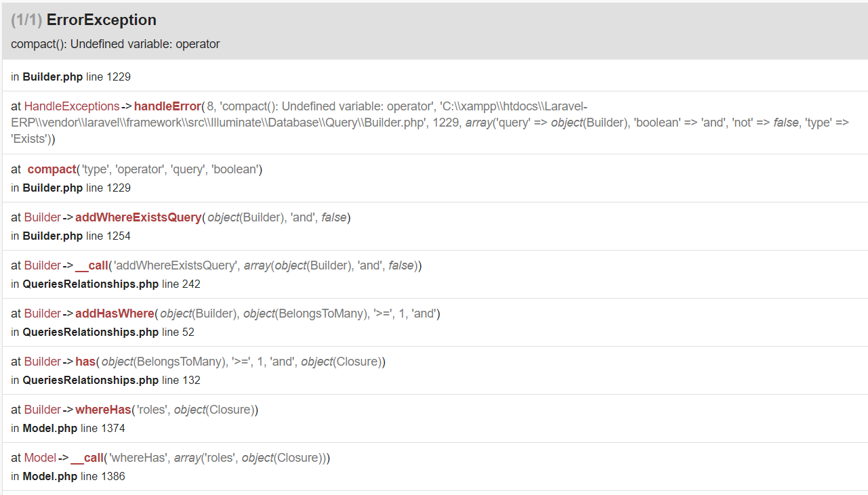Image resolution: width=868 pixels, height=495 pixels.
Task: Click the HandleExceptions class name
Action: click(72, 106)
